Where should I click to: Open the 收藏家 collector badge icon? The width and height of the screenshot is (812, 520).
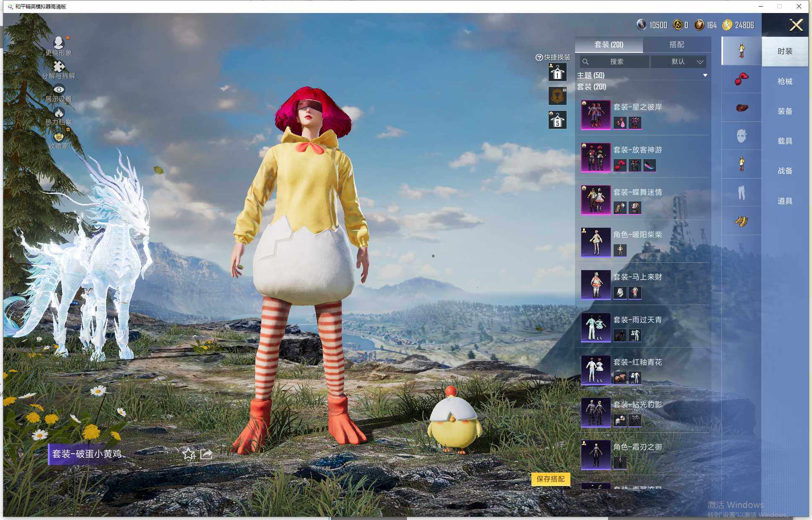click(59, 137)
